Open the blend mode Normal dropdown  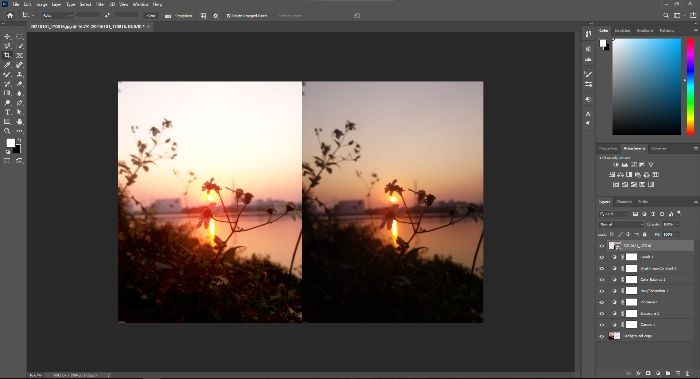point(621,225)
